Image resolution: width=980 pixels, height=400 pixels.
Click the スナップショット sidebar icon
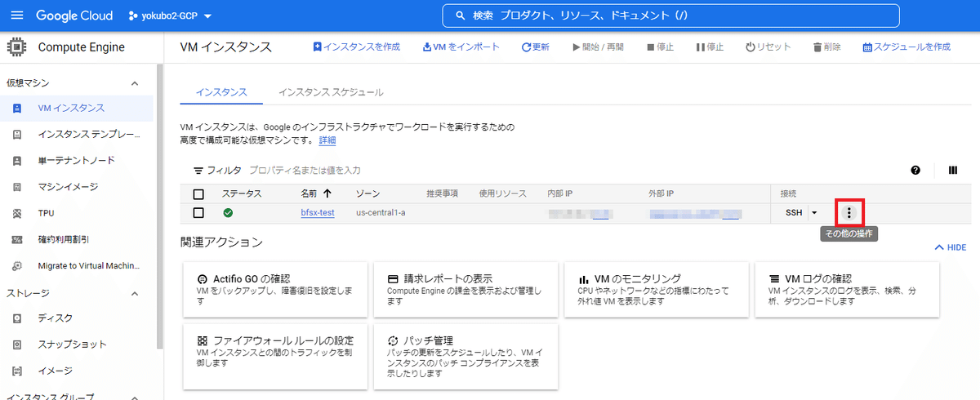point(17,344)
